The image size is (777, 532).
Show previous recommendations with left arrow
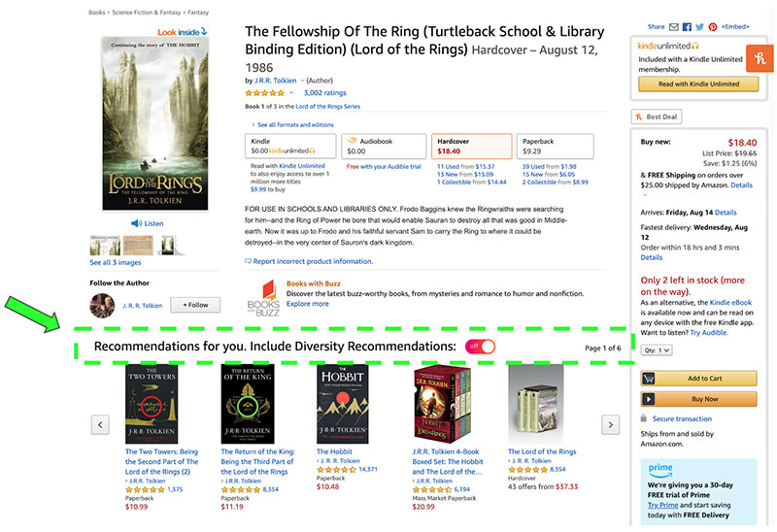coord(99,423)
